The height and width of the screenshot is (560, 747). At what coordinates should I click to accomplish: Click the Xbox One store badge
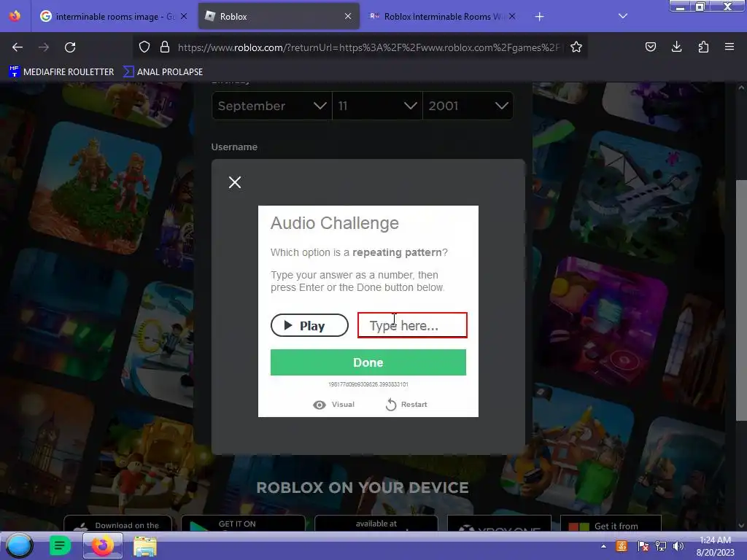click(x=499, y=524)
